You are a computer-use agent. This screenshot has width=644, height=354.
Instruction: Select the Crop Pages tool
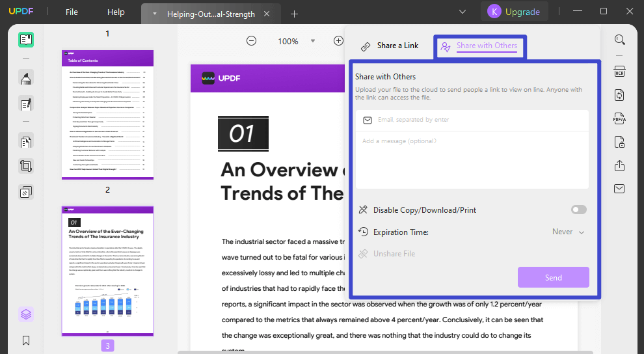26,166
